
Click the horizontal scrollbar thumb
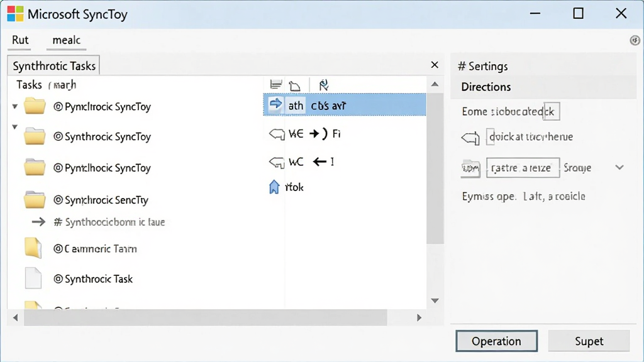206,317
